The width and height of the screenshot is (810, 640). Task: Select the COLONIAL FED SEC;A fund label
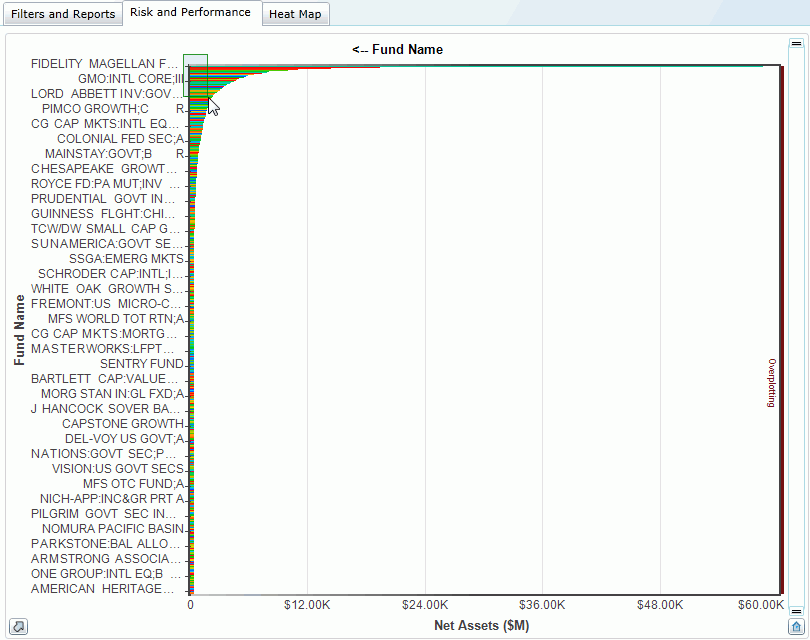point(120,138)
